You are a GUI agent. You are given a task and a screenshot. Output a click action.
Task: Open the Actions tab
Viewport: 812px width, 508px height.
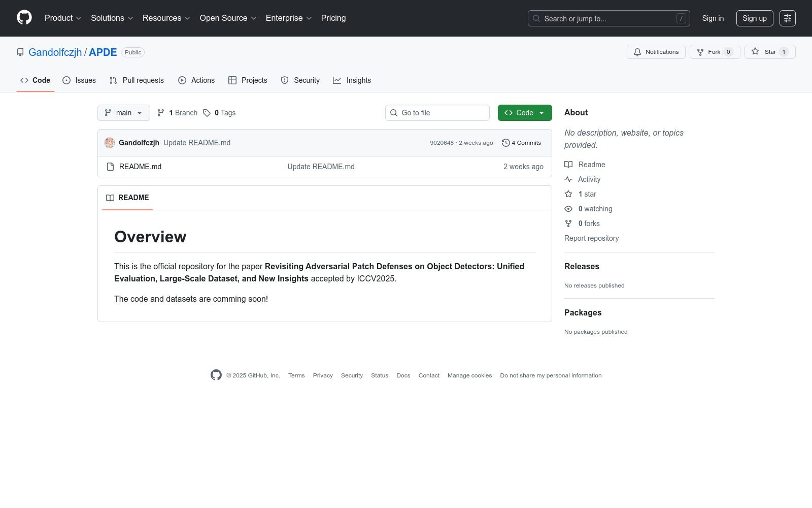tap(196, 80)
